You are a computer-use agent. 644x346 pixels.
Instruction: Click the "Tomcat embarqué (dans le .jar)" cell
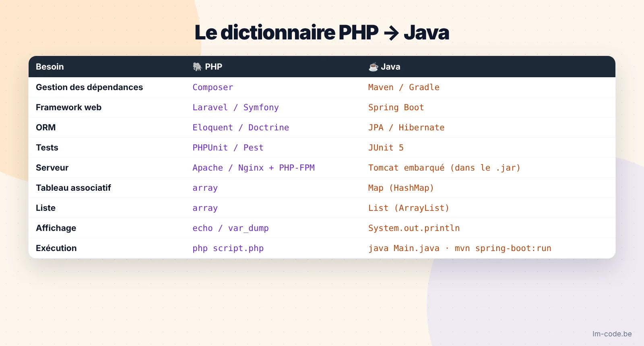444,168
